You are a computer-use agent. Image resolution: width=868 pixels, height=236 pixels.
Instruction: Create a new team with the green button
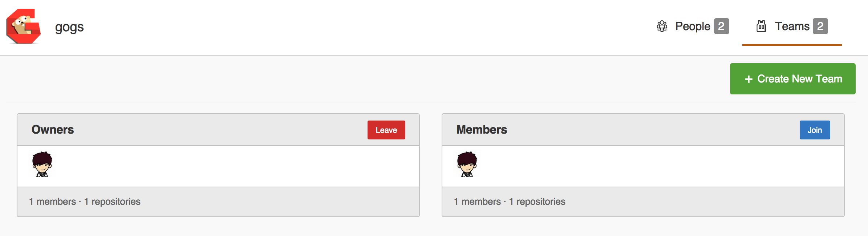pyautogui.click(x=793, y=79)
